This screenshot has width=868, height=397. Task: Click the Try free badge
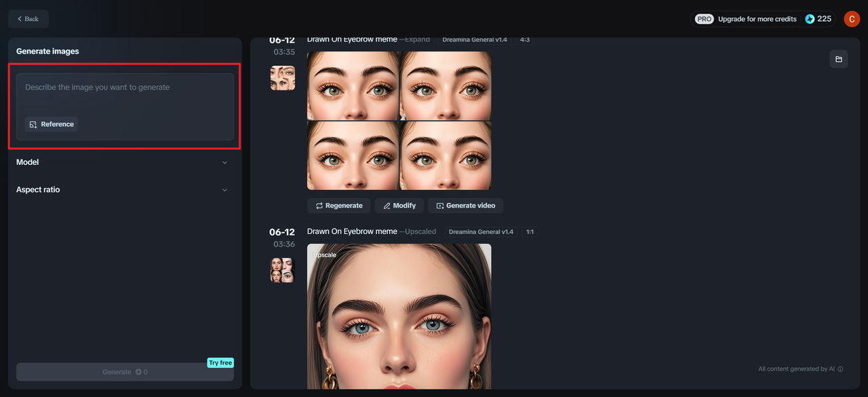click(x=220, y=363)
